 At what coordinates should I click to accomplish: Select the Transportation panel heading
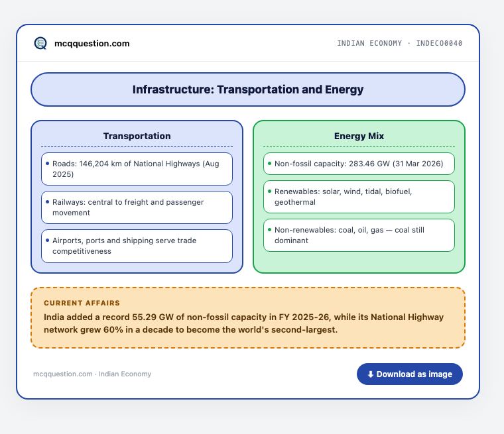tap(137, 136)
